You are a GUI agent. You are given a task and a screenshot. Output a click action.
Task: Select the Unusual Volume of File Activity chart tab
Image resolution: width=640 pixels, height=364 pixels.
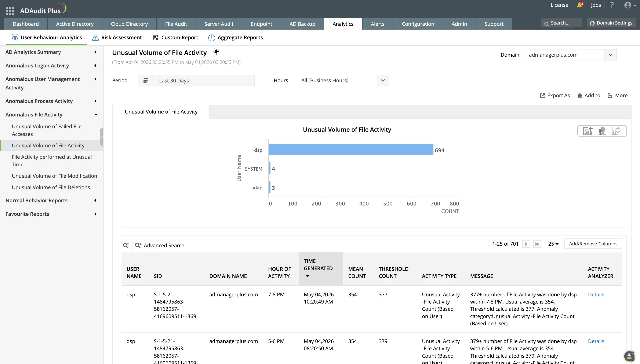pos(161,112)
